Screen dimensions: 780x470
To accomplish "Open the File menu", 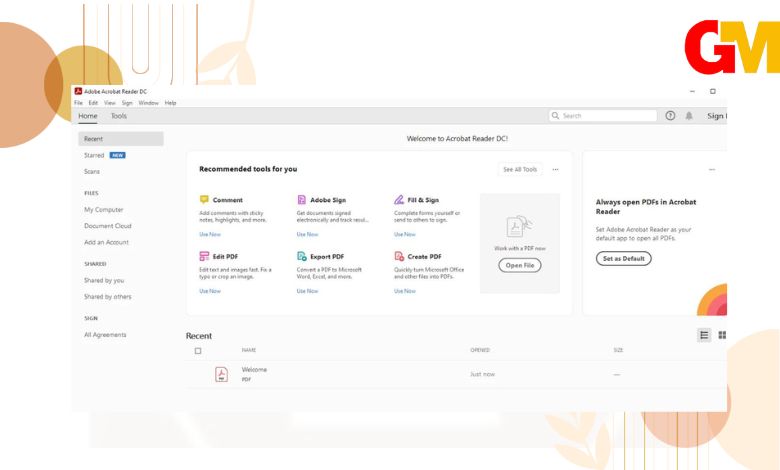I will [x=78, y=103].
